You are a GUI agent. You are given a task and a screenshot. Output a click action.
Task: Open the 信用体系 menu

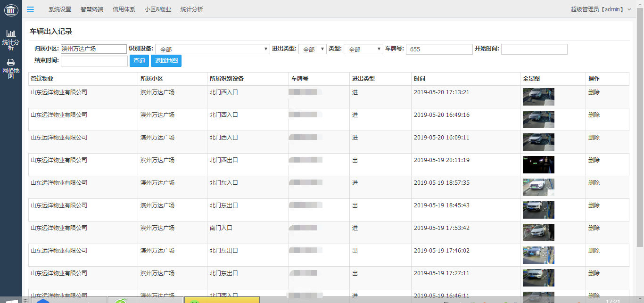[124, 9]
